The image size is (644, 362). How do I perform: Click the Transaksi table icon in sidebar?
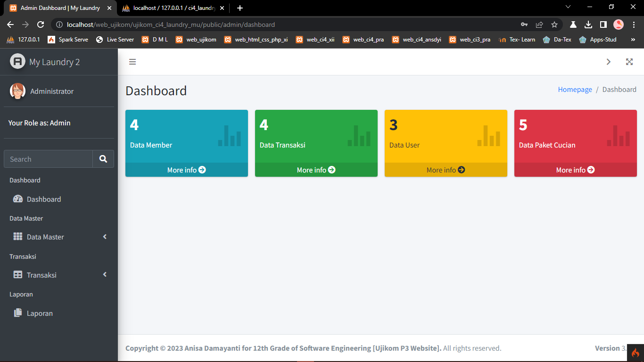tap(17, 275)
